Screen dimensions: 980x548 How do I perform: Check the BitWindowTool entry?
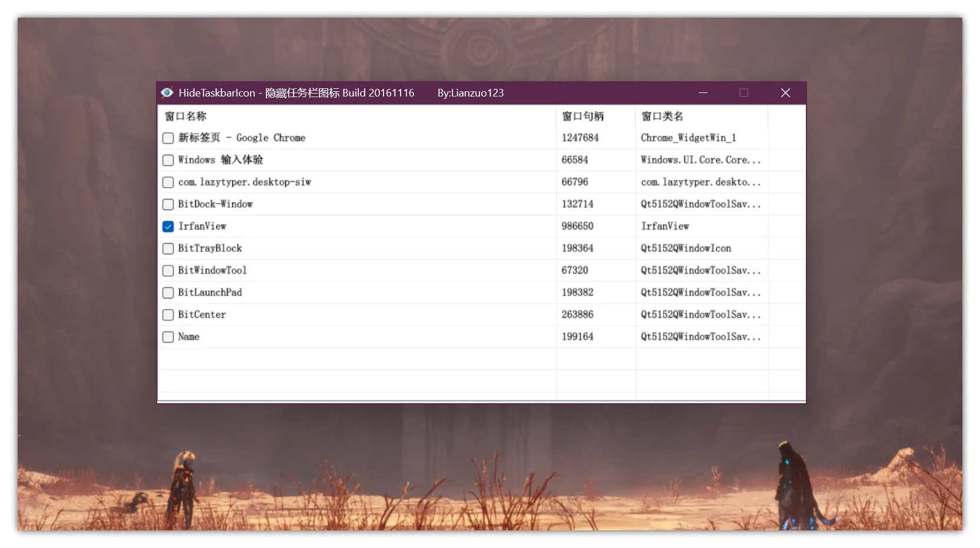pos(168,270)
